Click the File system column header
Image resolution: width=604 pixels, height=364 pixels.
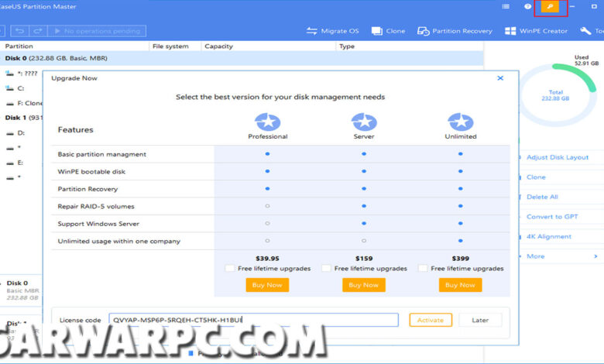tap(170, 46)
